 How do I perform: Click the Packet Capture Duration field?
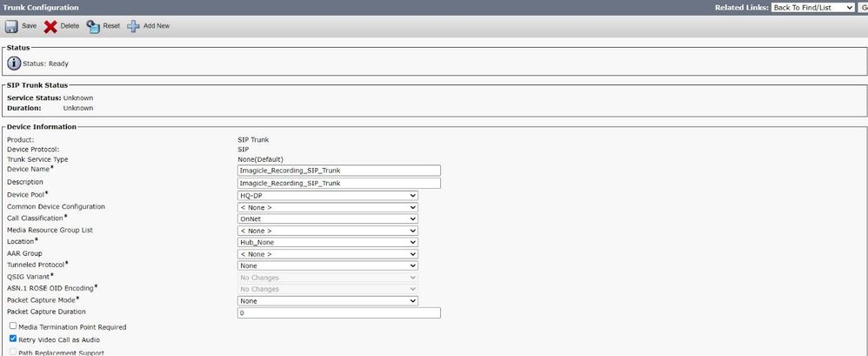(339, 312)
